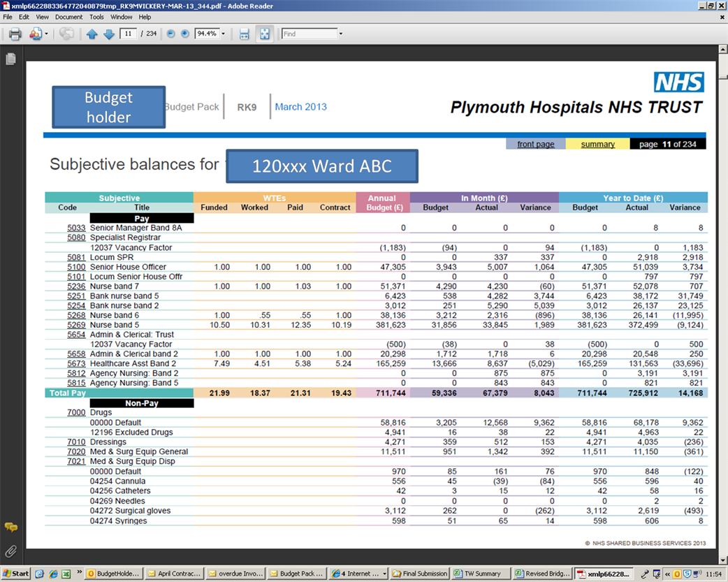Open the Document menu
728x582 pixels.
68,17
